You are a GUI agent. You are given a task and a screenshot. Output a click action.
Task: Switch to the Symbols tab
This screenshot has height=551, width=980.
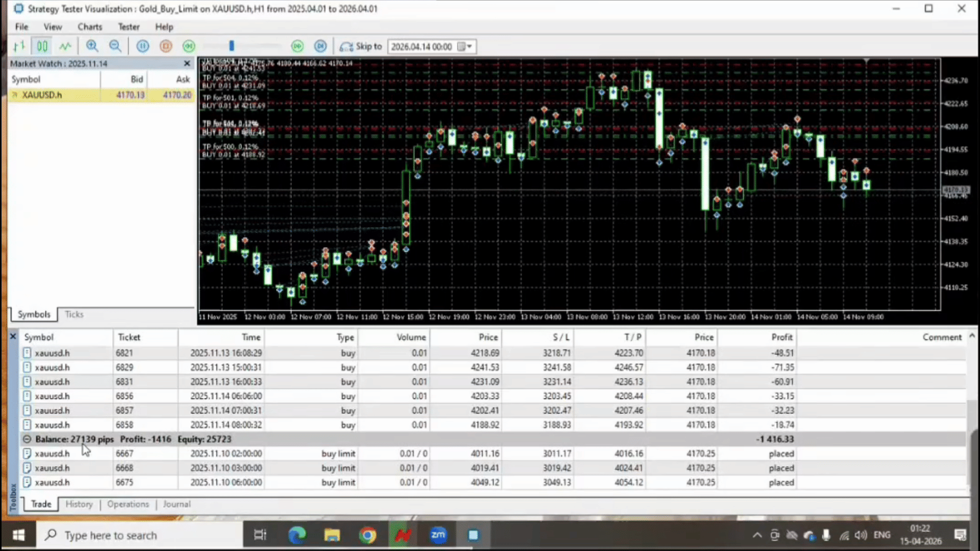pos(34,314)
